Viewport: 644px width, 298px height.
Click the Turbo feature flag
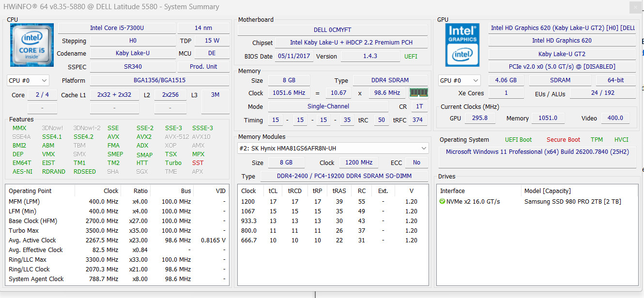pos(173,163)
